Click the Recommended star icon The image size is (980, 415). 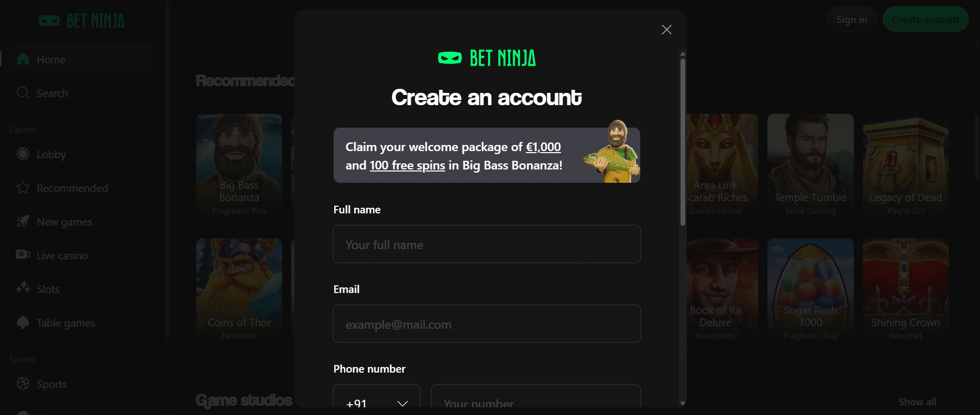point(23,187)
